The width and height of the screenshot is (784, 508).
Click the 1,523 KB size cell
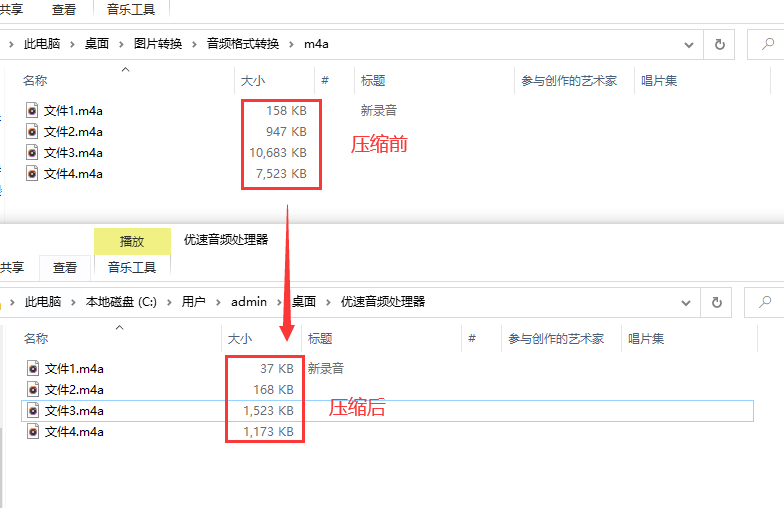click(x=268, y=410)
